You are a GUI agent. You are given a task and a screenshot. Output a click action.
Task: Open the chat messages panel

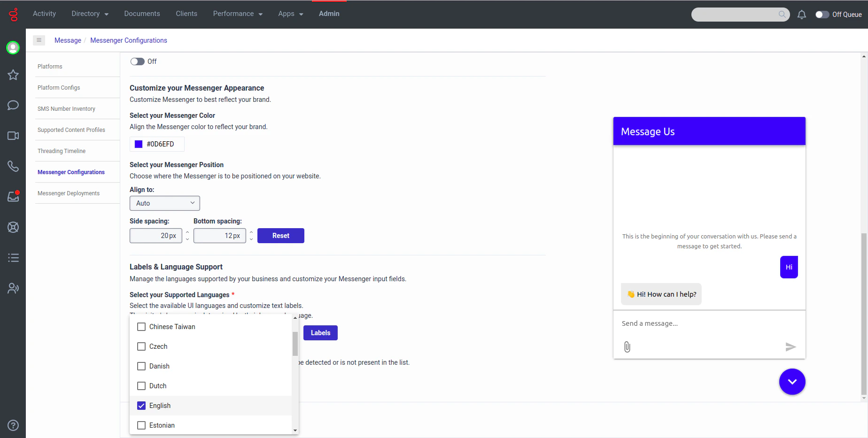(13, 105)
